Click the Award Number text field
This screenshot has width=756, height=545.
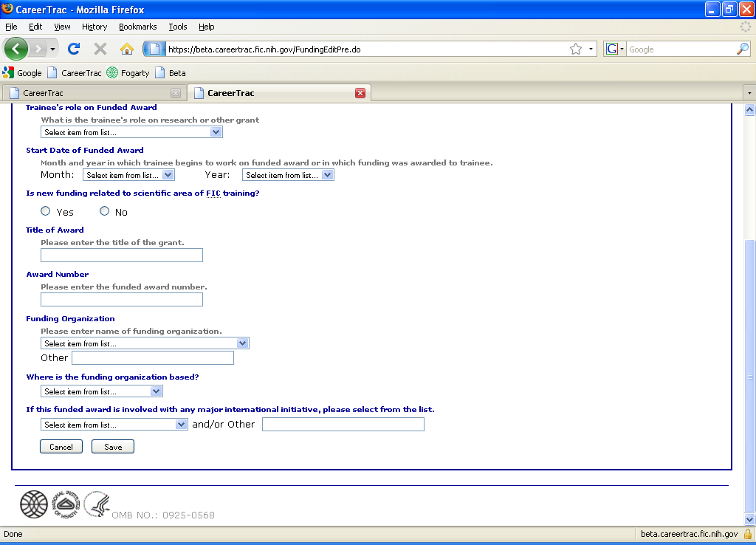click(x=122, y=300)
